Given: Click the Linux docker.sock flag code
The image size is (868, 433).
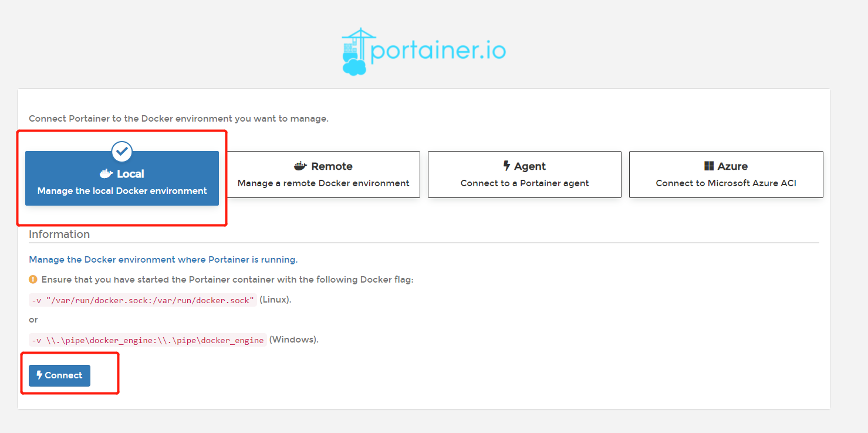Looking at the screenshot, I should click(x=143, y=300).
